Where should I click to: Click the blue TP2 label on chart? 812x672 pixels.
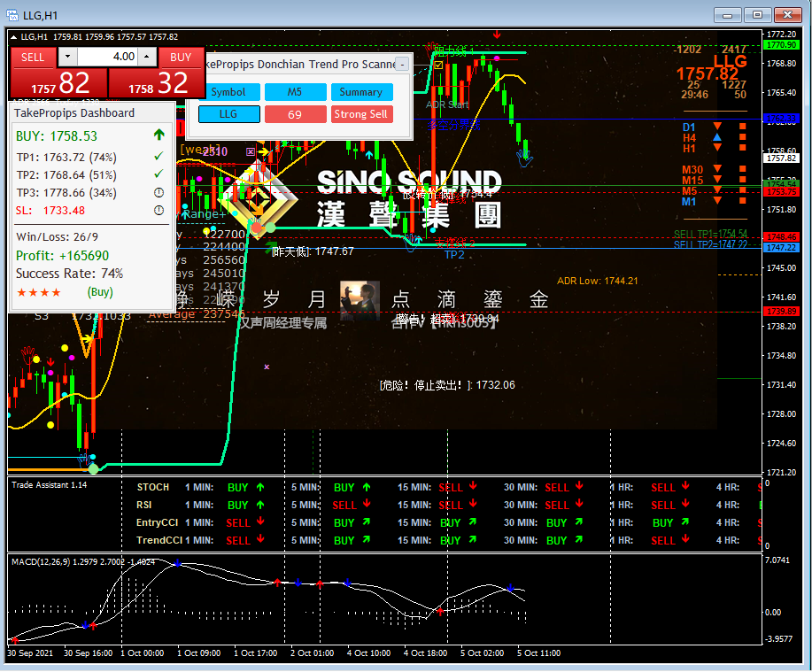tap(454, 255)
